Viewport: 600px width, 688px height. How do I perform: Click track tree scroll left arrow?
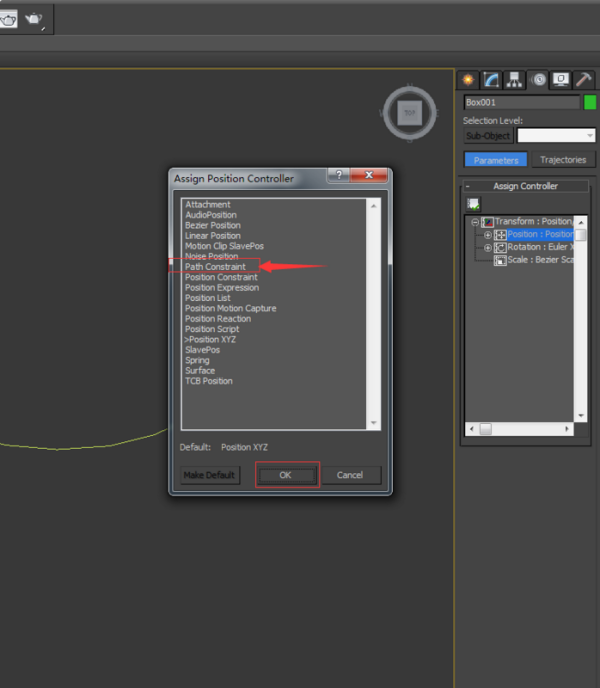471,429
